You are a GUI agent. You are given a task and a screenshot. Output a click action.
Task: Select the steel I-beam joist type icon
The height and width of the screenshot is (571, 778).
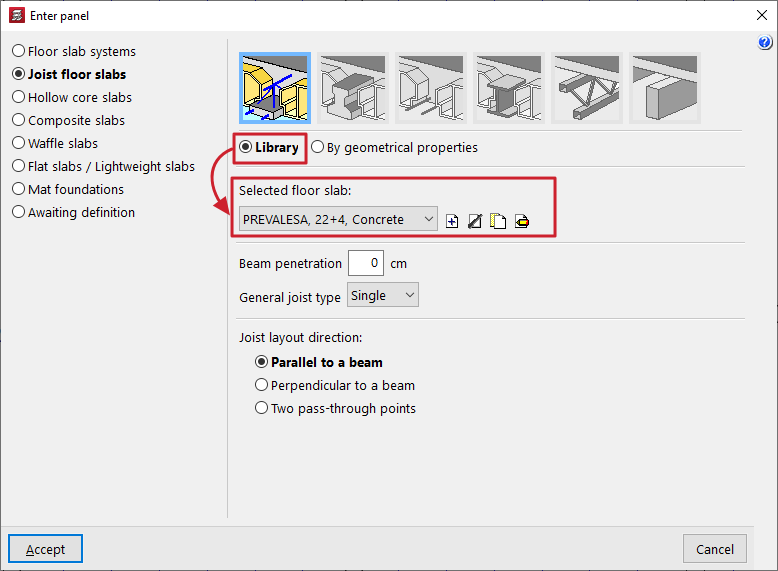[509, 88]
